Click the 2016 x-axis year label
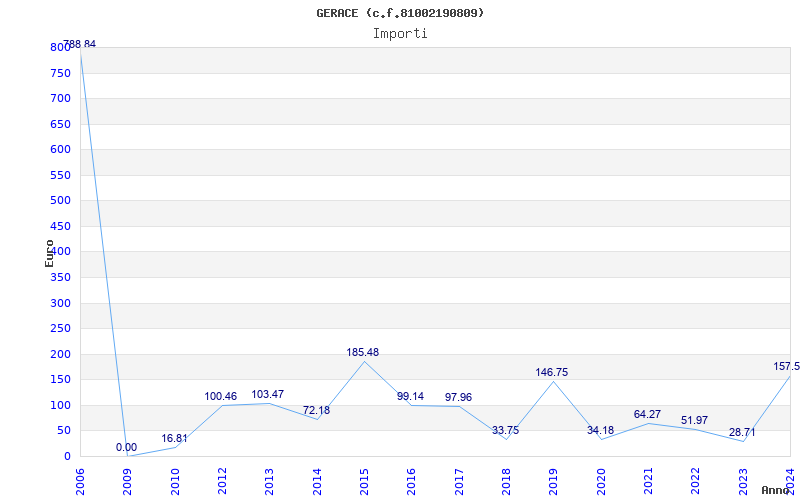 point(411,482)
